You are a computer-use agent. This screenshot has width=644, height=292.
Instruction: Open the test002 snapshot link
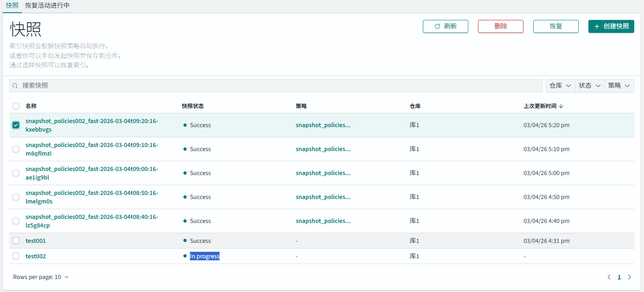pos(36,256)
